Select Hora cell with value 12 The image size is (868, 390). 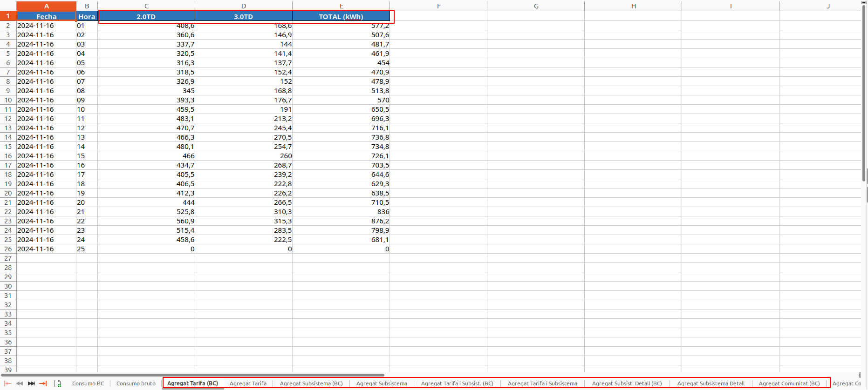click(x=87, y=128)
